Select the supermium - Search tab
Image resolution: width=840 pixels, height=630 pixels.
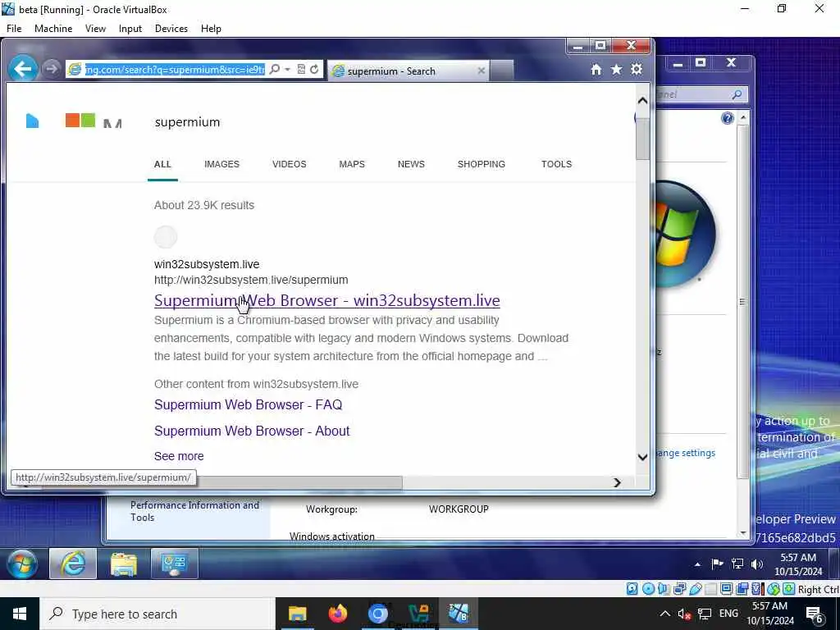409,71
